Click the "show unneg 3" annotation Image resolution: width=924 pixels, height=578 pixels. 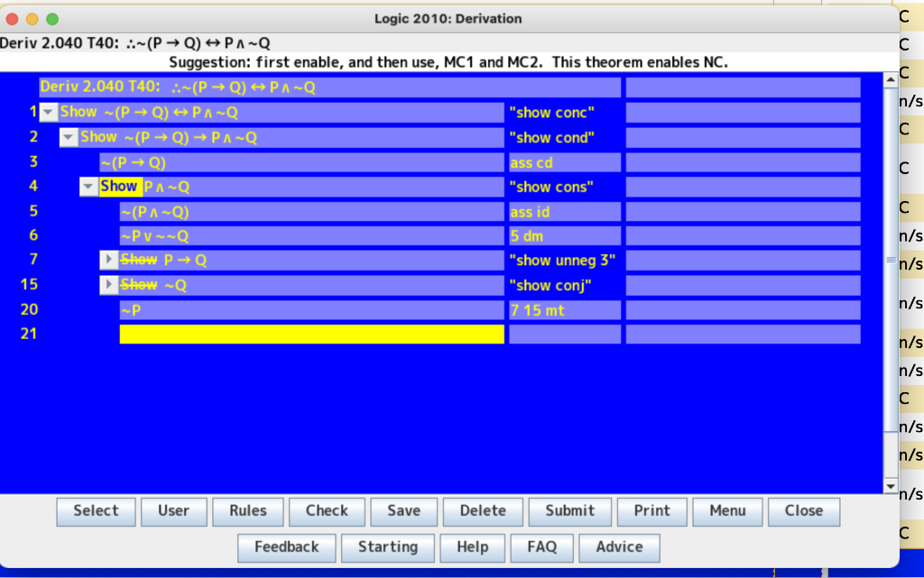[562, 261]
